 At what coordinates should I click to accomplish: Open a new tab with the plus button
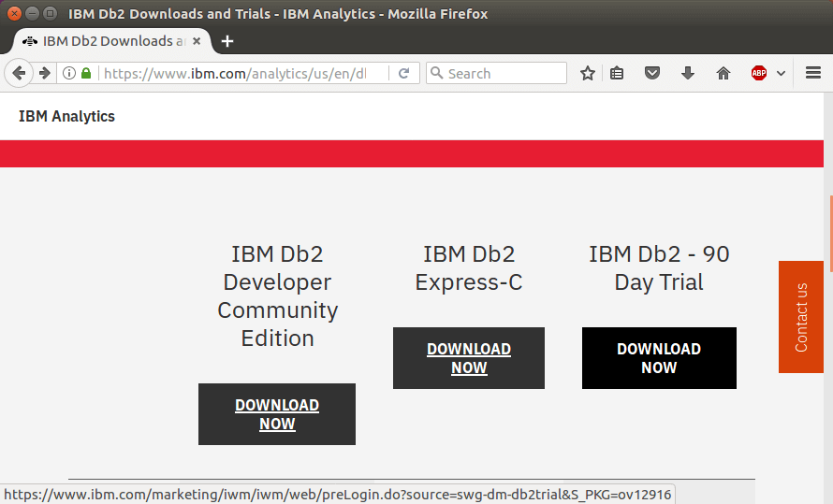pos(227,41)
